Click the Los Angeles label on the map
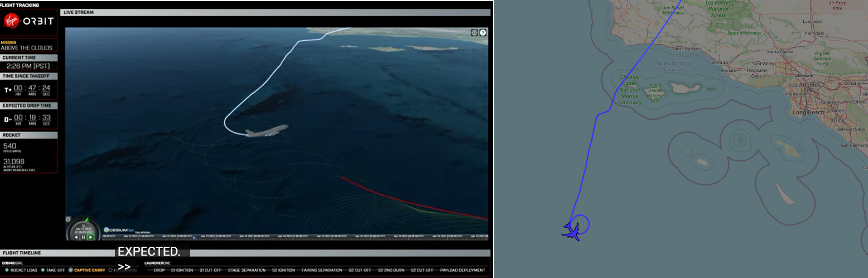This screenshot has width=868, height=278. coord(803,85)
